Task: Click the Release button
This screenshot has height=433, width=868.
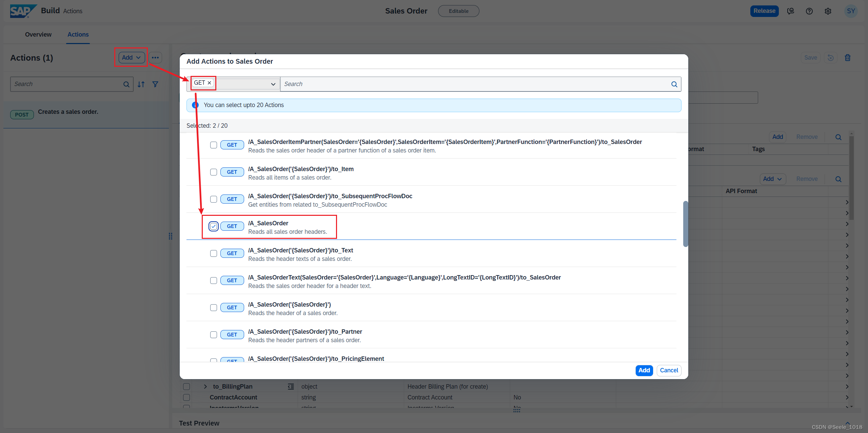Action: tap(764, 11)
